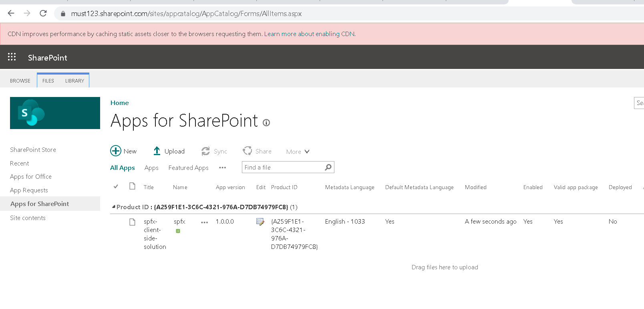This screenshot has height=309, width=644.
Task: Sort by the Deployed column header
Action: point(620,187)
